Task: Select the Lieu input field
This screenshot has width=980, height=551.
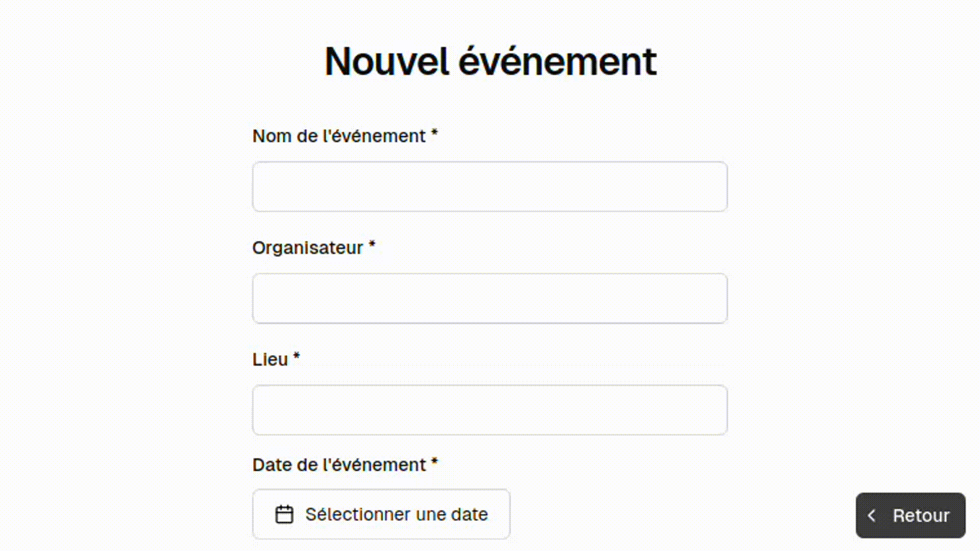Action: (490, 410)
